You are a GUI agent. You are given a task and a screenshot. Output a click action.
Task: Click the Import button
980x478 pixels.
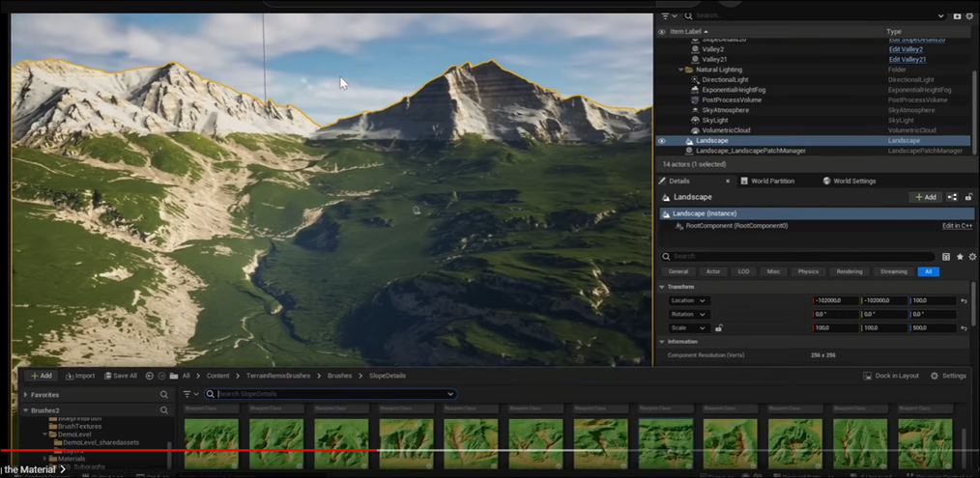pyautogui.click(x=80, y=376)
